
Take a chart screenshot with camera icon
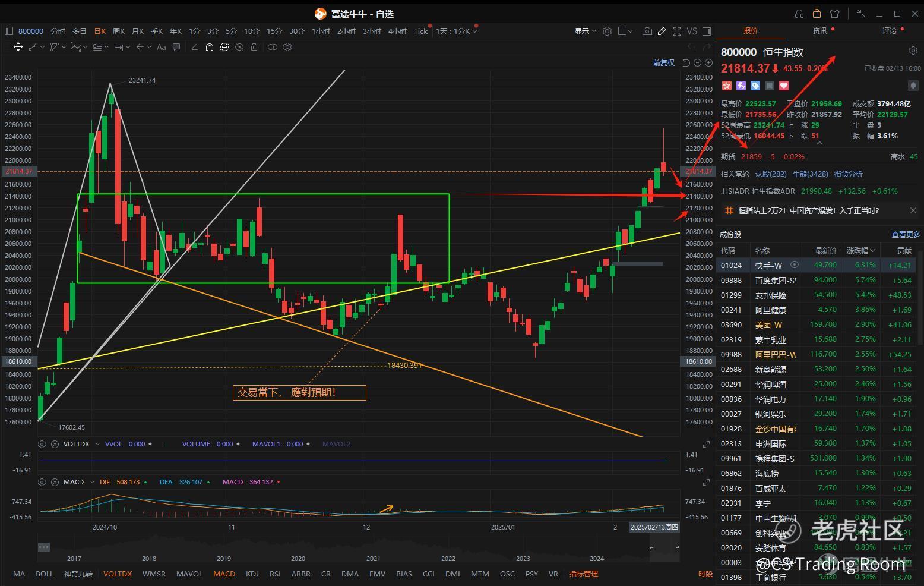[x=647, y=31]
